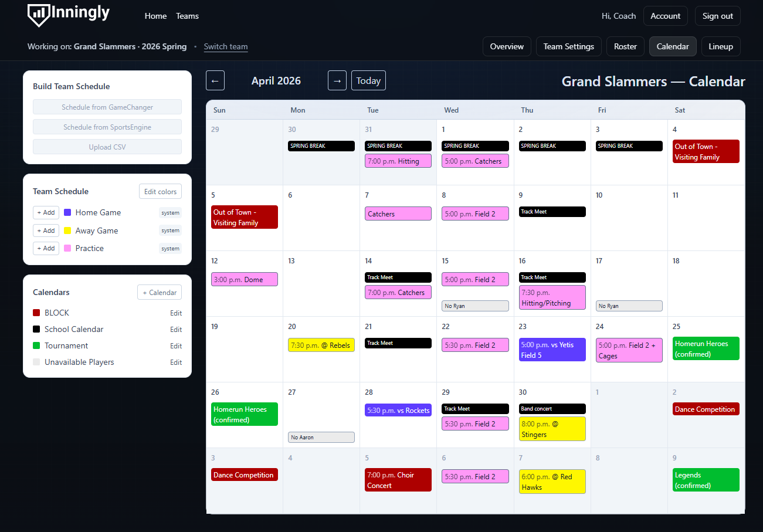Add a new Practice schedule entry

46,248
